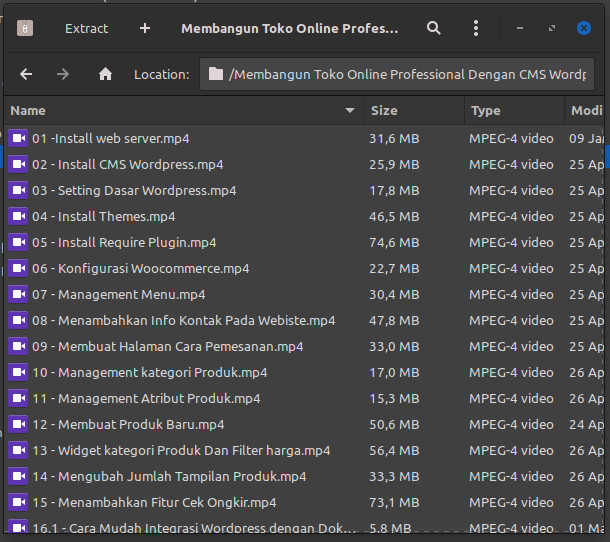Click video icon of 12 - Membuat Produk Baru
This screenshot has width=610, height=542.
[x=18, y=424]
